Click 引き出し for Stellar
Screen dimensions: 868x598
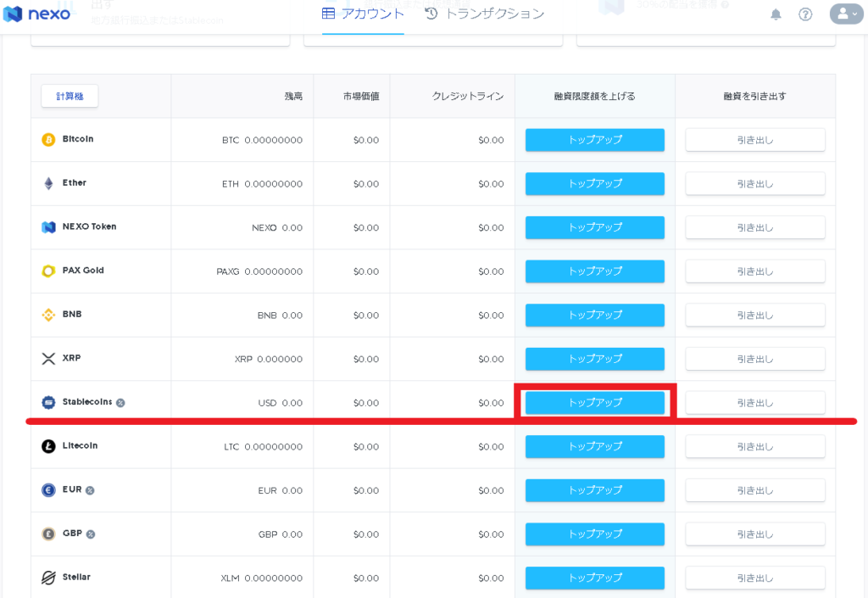point(755,578)
